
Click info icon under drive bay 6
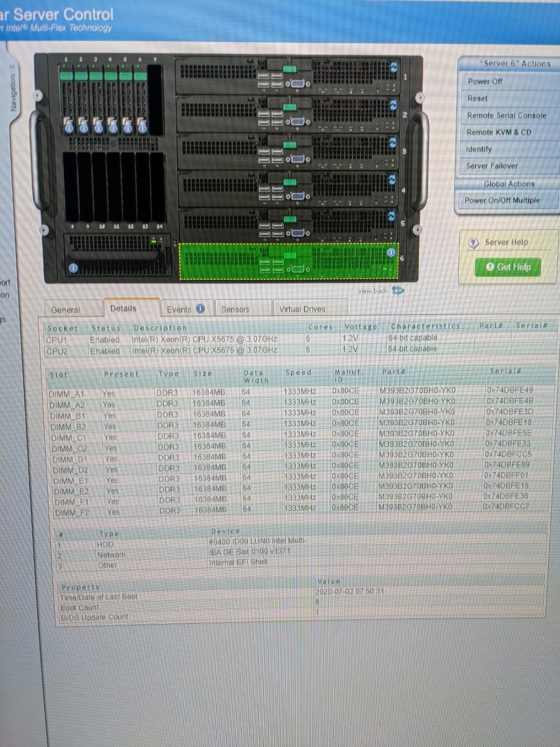(142, 127)
